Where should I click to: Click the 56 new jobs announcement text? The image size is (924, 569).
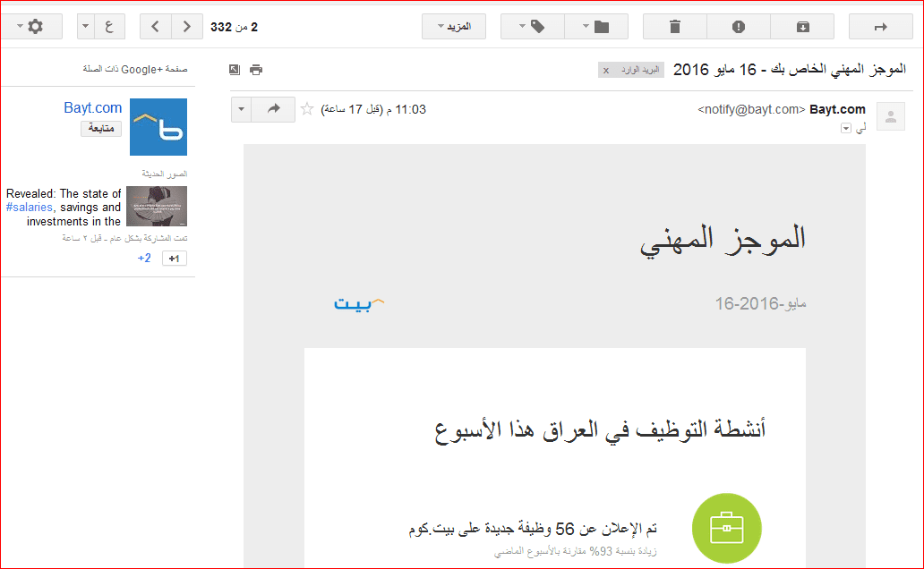(x=533, y=529)
